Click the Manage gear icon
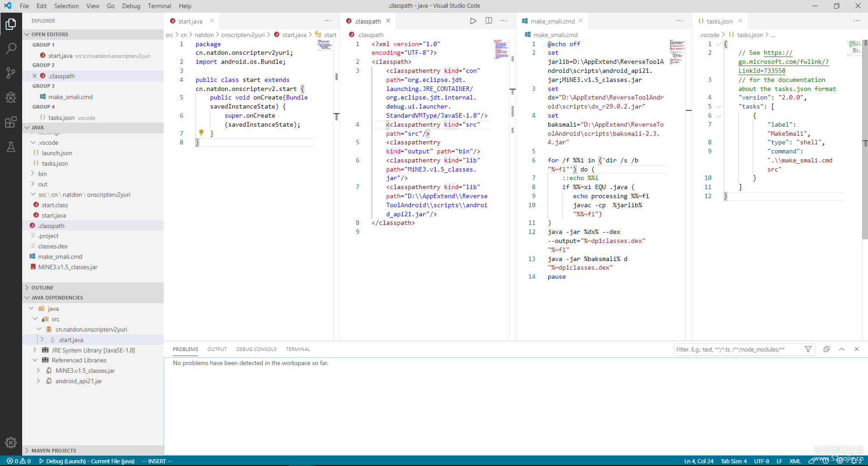868x466 pixels. (x=11, y=442)
